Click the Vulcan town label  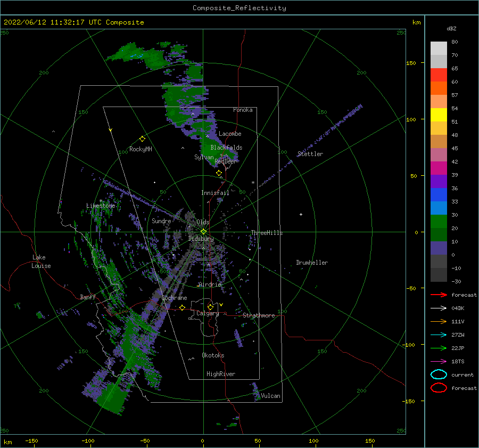pyautogui.click(x=270, y=396)
